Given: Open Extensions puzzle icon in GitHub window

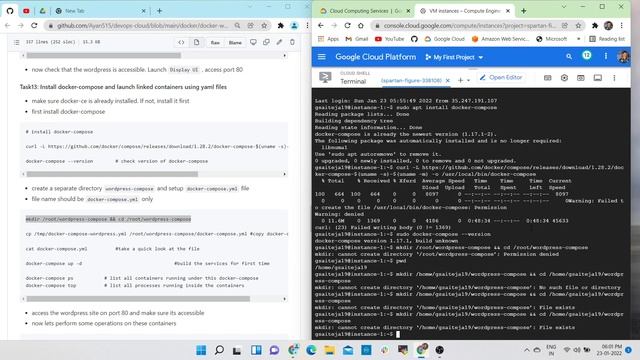Looking at the screenshot, I should 280,25.
